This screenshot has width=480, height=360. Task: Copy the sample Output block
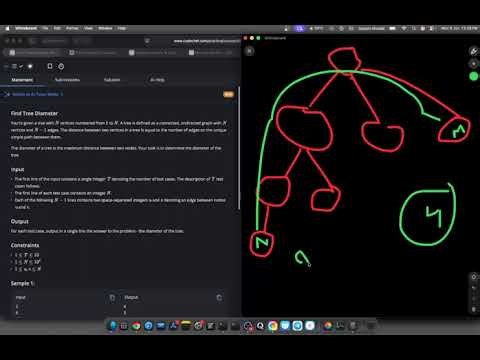pyautogui.click(x=219, y=298)
